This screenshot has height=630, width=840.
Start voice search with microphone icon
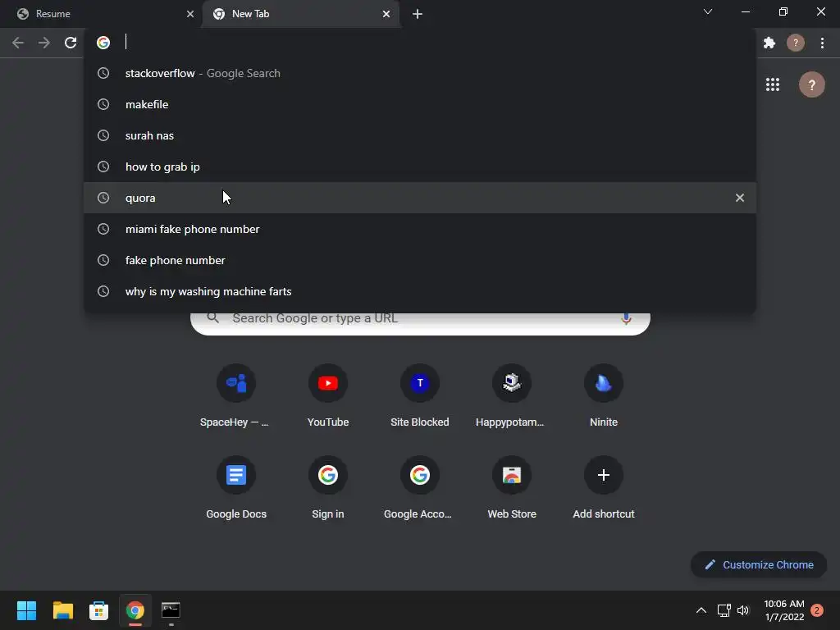[x=626, y=318]
